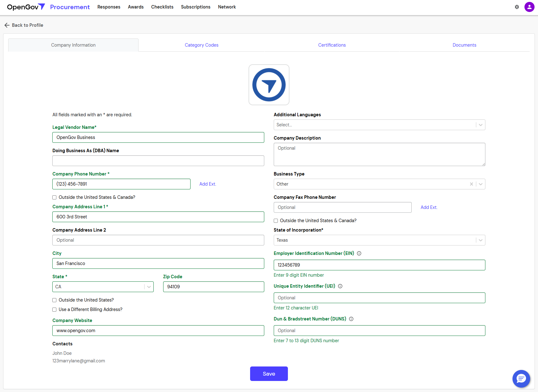Click the Unique Entity Identifier field
The height and width of the screenshot is (392, 538).
(x=380, y=298)
